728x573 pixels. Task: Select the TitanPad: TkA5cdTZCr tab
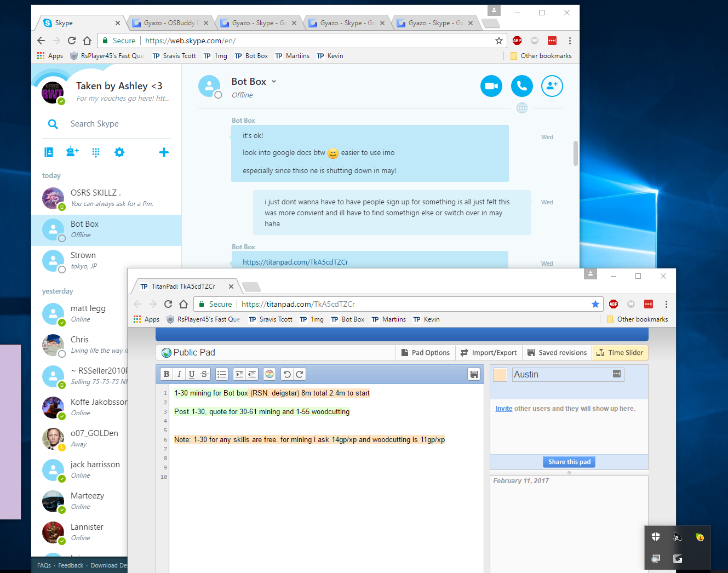[187, 286]
